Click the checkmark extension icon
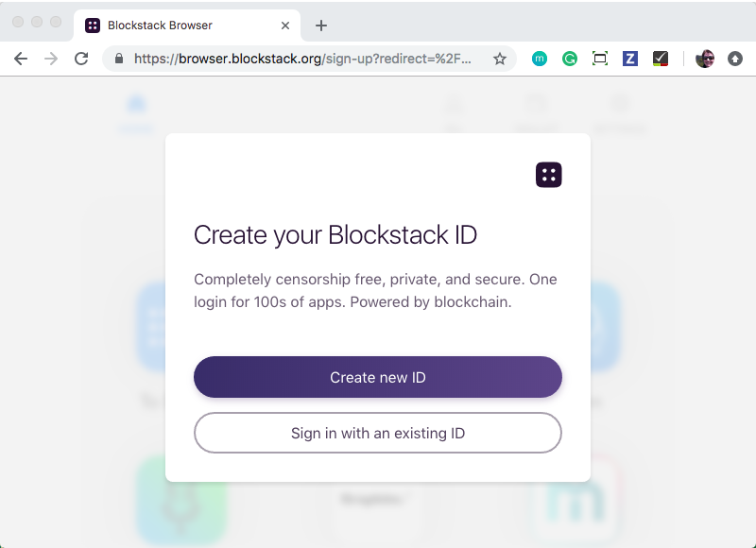Screen dimensions: 756x548 click(661, 59)
